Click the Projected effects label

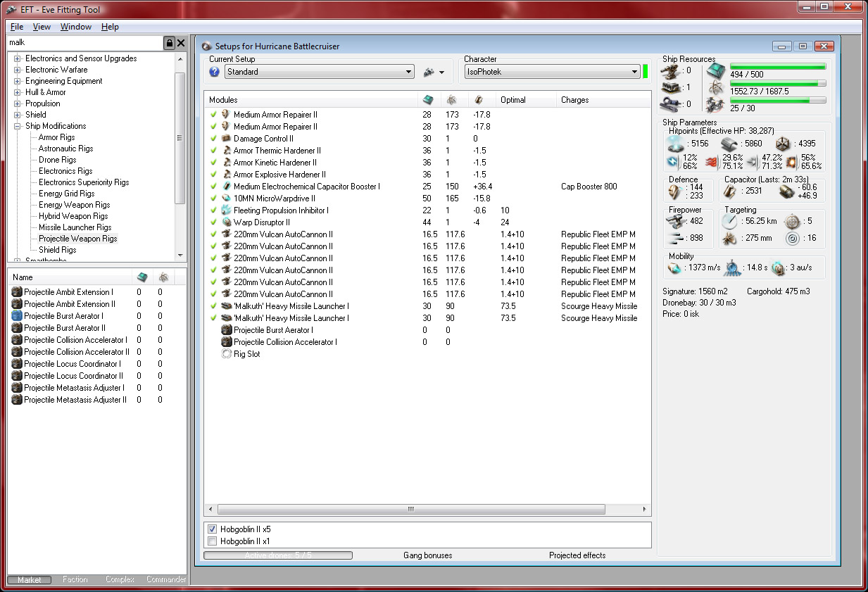coord(577,555)
